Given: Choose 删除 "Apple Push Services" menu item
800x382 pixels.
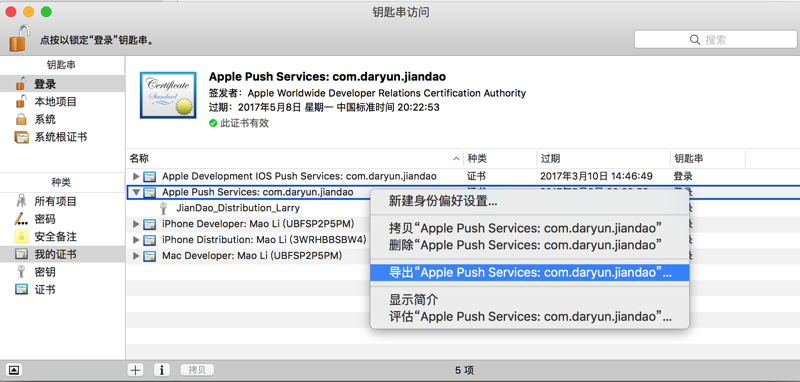Looking at the screenshot, I should (x=530, y=244).
